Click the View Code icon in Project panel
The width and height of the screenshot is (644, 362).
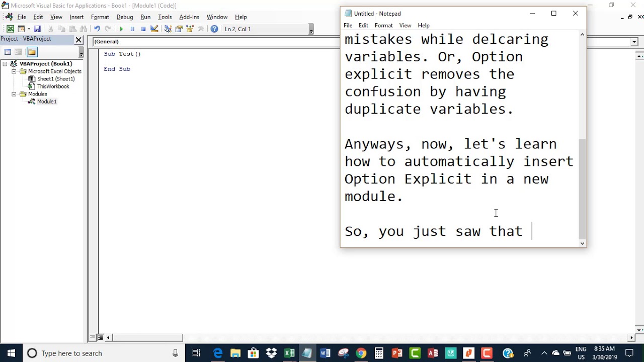[x=8, y=52]
